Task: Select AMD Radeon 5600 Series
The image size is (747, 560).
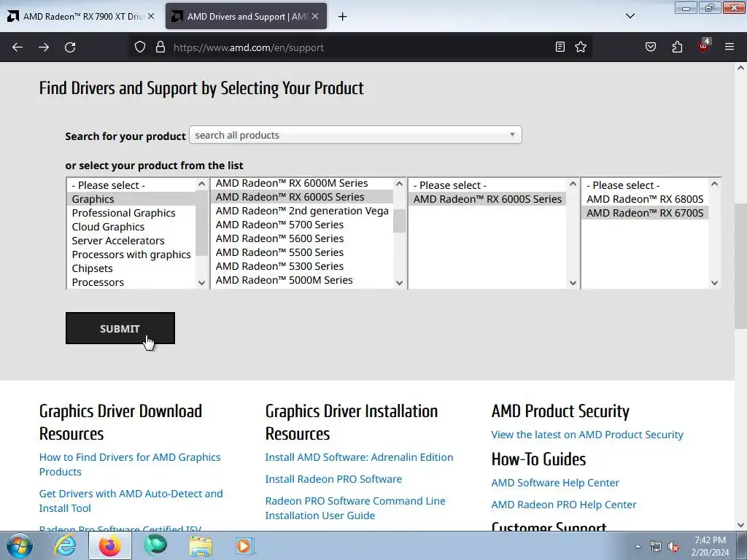Action: pyautogui.click(x=303, y=238)
